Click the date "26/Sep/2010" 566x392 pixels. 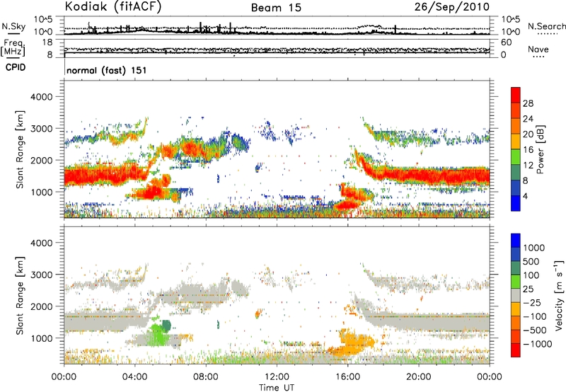coord(452,7)
